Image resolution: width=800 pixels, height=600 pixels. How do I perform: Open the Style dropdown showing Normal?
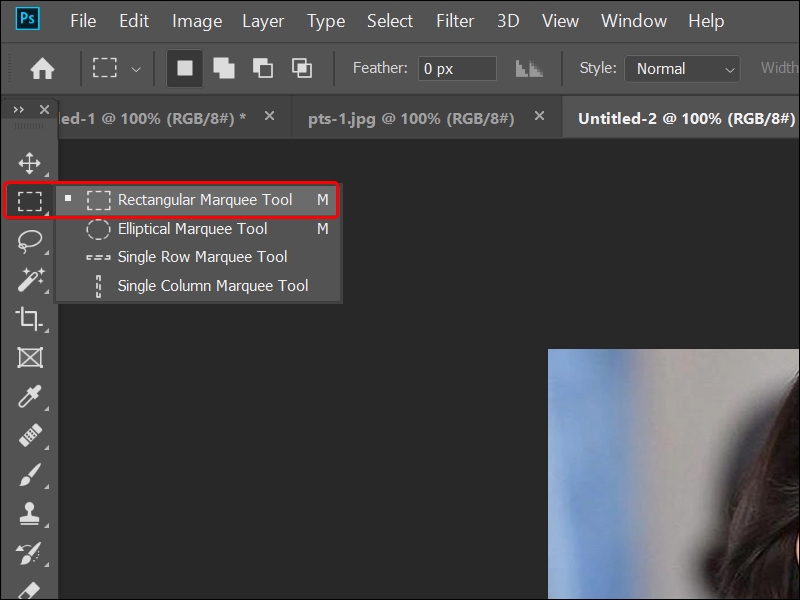click(681, 68)
